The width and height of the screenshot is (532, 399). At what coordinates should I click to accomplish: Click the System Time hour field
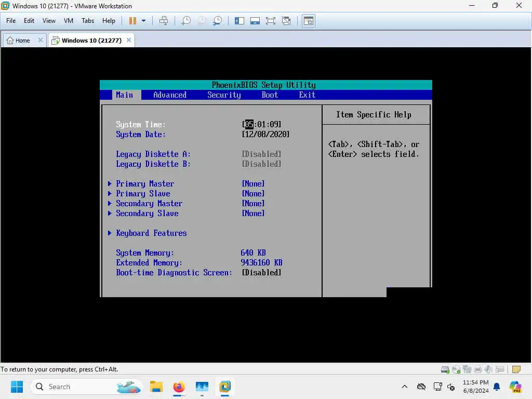[249, 124]
